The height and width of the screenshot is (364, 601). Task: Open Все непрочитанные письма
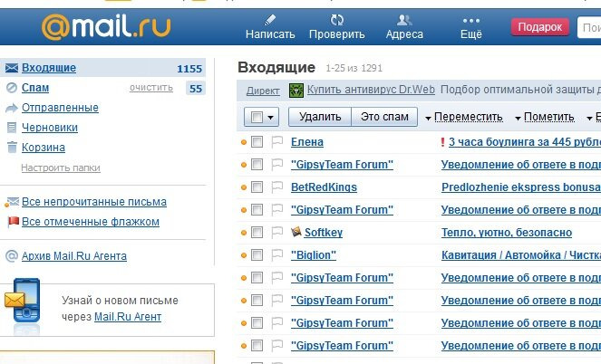[x=94, y=202]
